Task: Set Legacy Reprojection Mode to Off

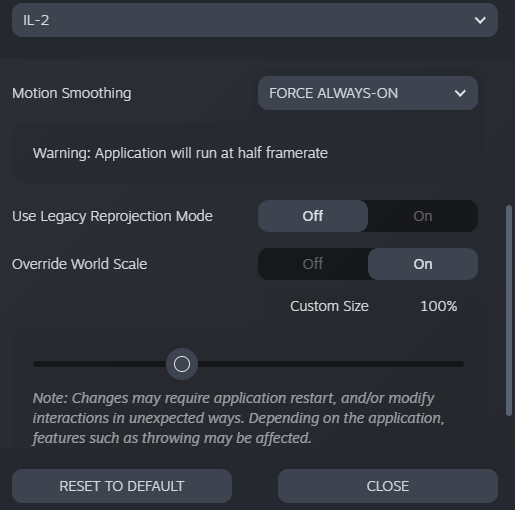Action: tap(313, 216)
